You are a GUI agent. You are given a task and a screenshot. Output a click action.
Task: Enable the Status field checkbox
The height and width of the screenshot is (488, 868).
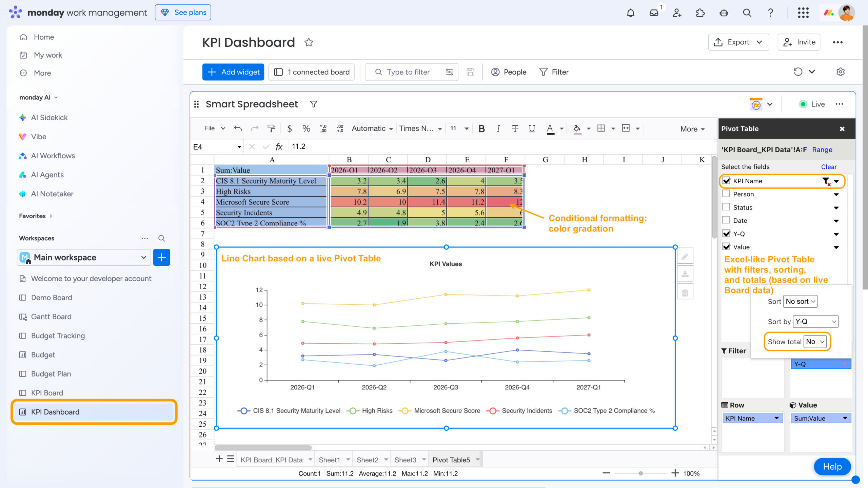click(726, 207)
